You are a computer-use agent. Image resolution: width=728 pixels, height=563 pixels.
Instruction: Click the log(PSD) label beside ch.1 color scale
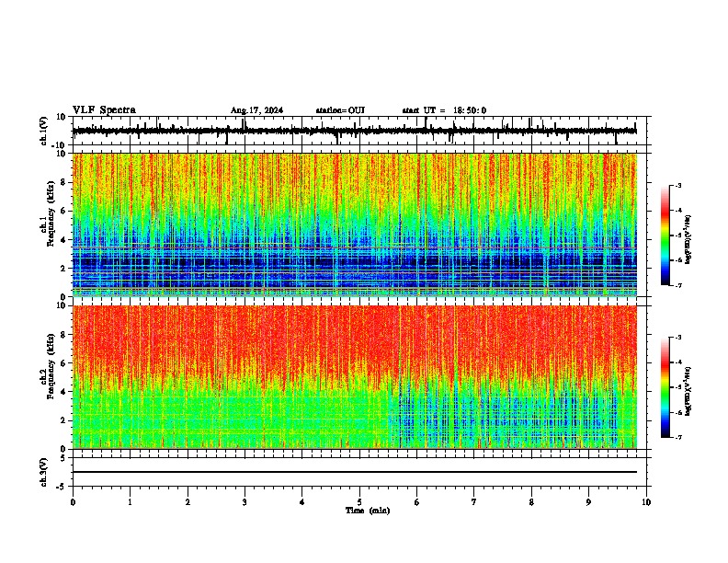coord(688,239)
